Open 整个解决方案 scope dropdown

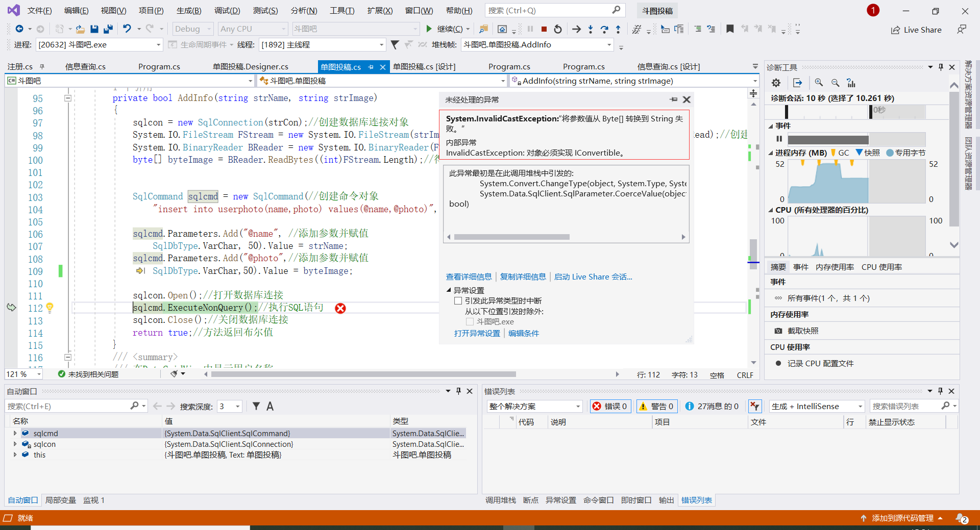coord(534,406)
